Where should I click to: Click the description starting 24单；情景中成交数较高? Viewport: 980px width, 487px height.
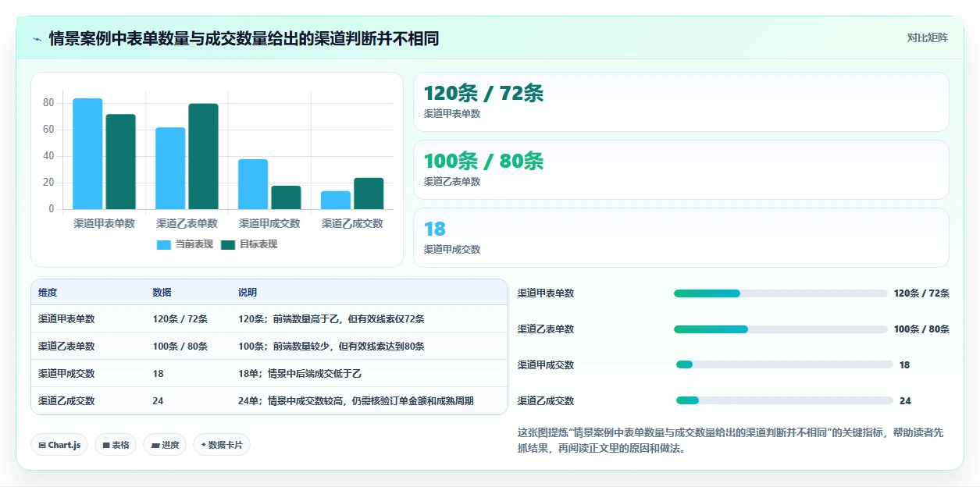click(356, 401)
